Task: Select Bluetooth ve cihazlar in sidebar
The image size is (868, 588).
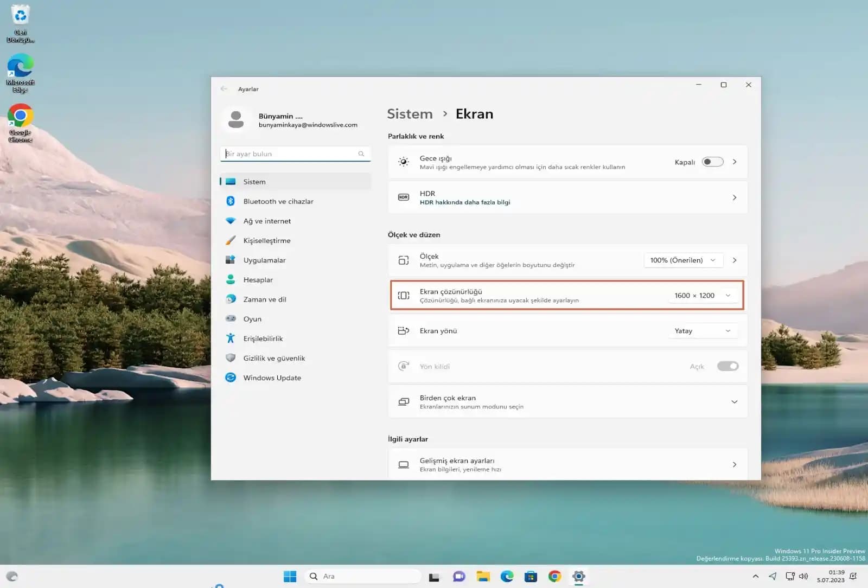Action: pos(278,201)
